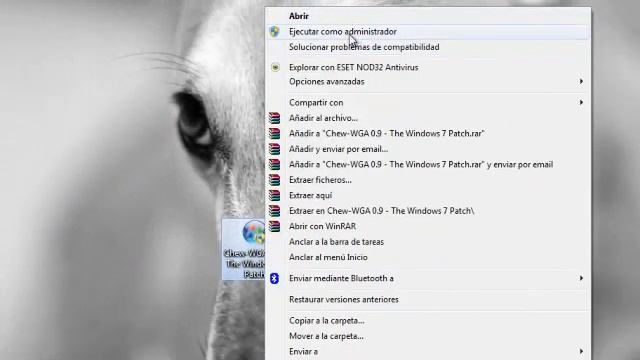This screenshot has height=360, width=640.
Task: Click WinRAR icon beside Extraer en Chew-WGA
Action: click(x=275, y=211)
